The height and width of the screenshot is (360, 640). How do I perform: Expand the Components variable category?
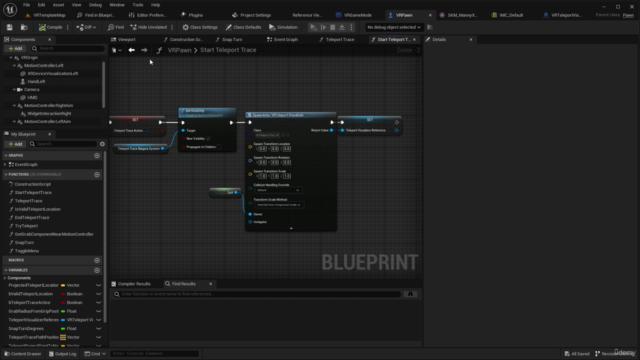click(5, 278)
